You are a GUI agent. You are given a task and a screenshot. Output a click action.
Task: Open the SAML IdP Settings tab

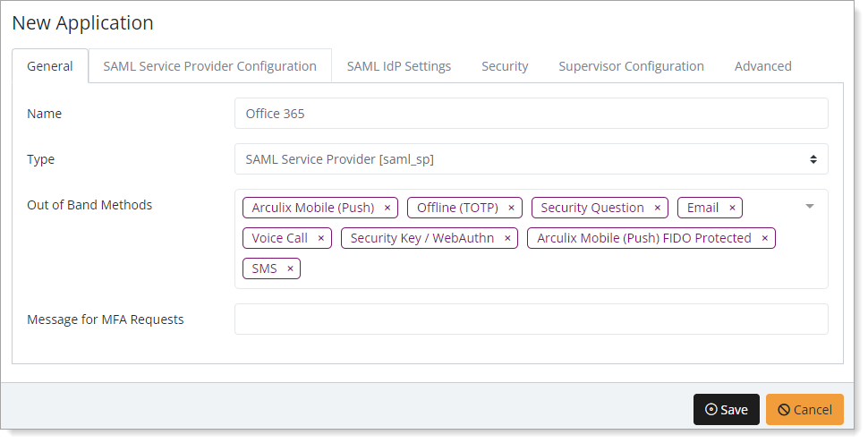[x=398, y=66]
